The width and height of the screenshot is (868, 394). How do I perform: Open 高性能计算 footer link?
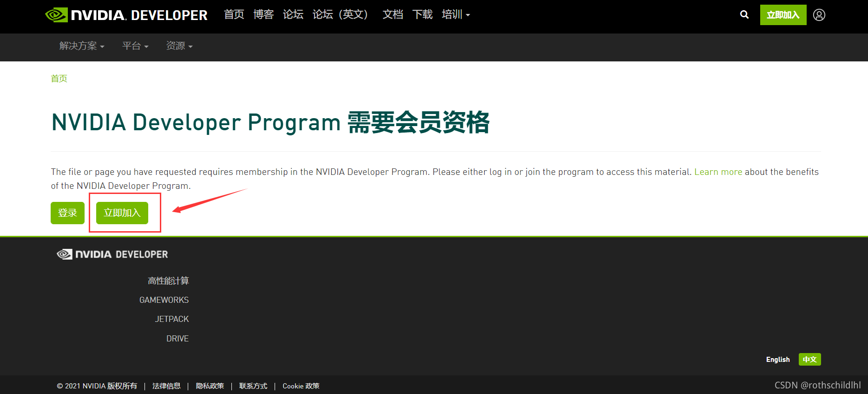click(168, 281)
